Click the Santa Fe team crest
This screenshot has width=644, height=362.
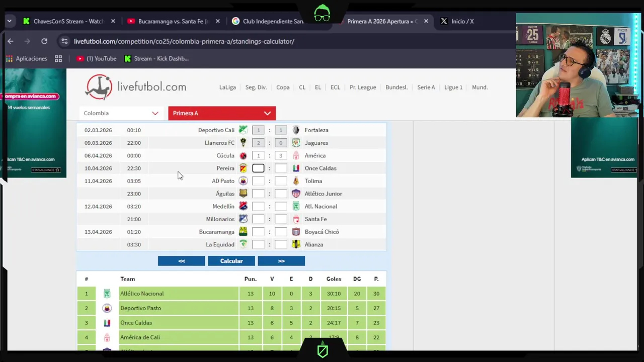click(296, 219)
